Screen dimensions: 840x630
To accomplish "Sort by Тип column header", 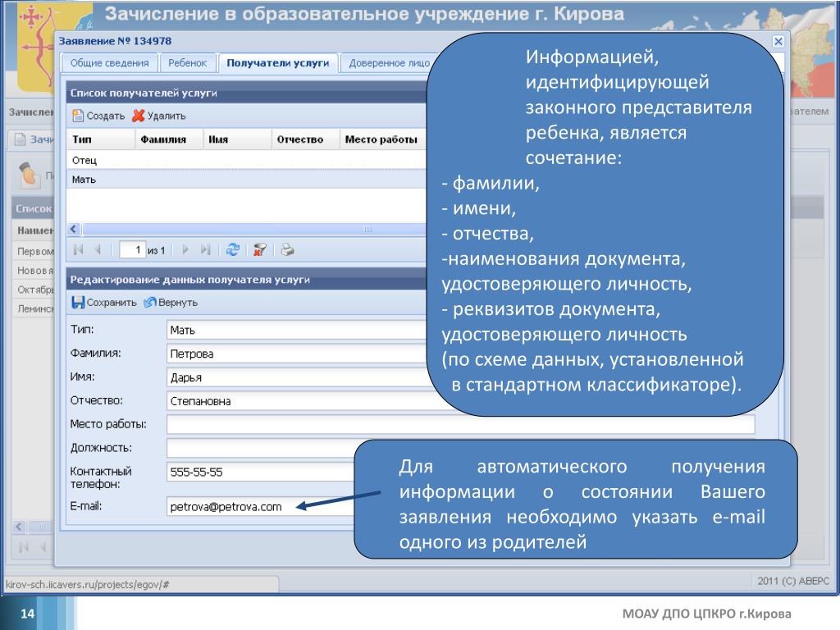I will point(101,139).
